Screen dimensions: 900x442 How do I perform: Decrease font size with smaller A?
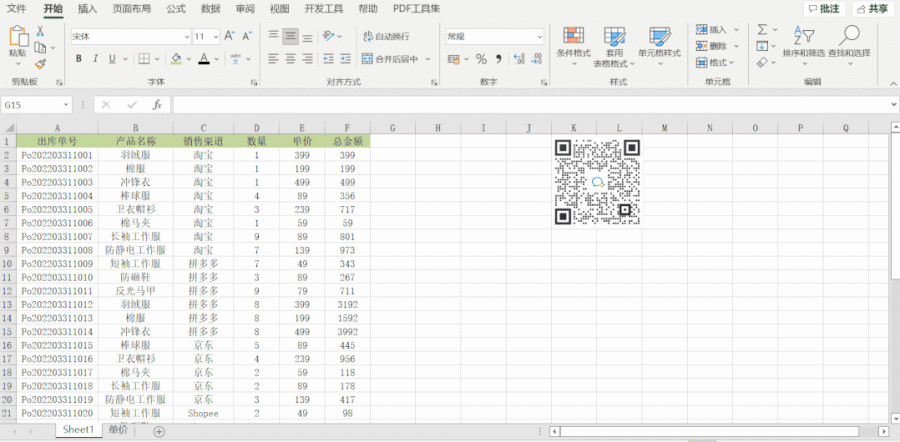(247, 36)
